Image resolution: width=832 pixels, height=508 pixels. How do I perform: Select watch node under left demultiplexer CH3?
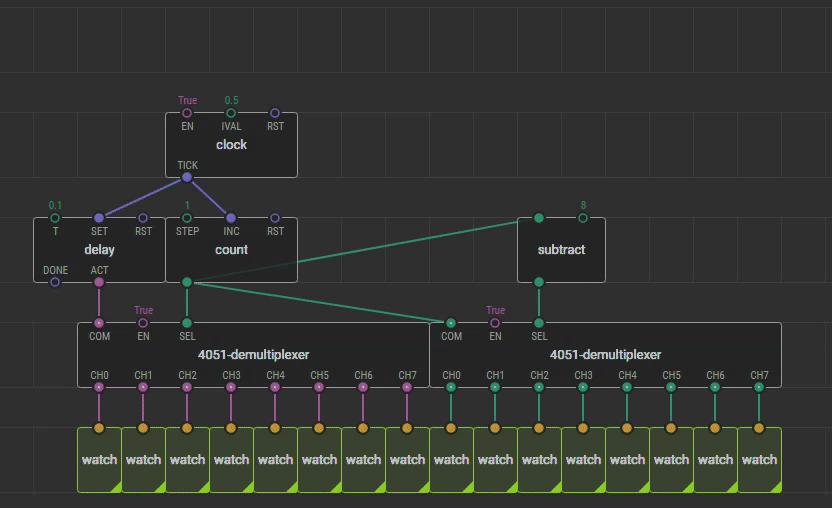click(x=231, y=460)
